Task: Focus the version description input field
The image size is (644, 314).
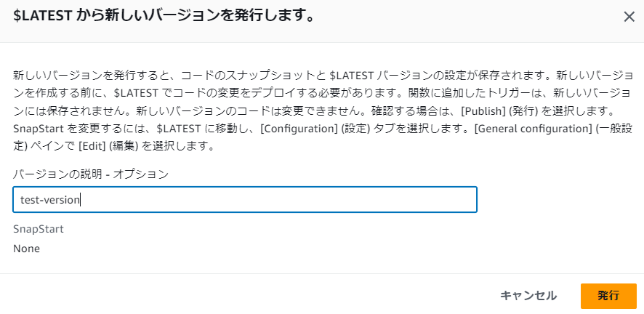Action: click(244, 199)
